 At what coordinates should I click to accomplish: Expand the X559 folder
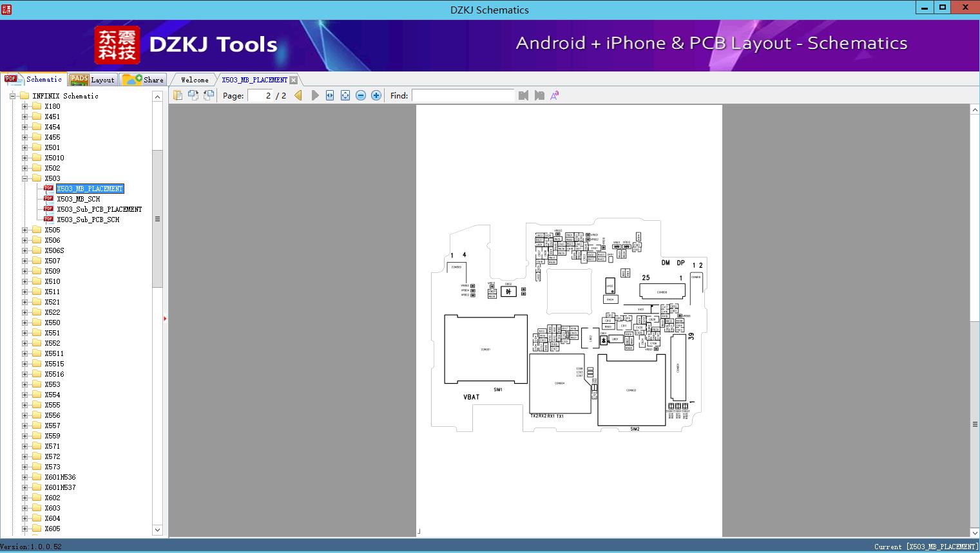[24, 436]
